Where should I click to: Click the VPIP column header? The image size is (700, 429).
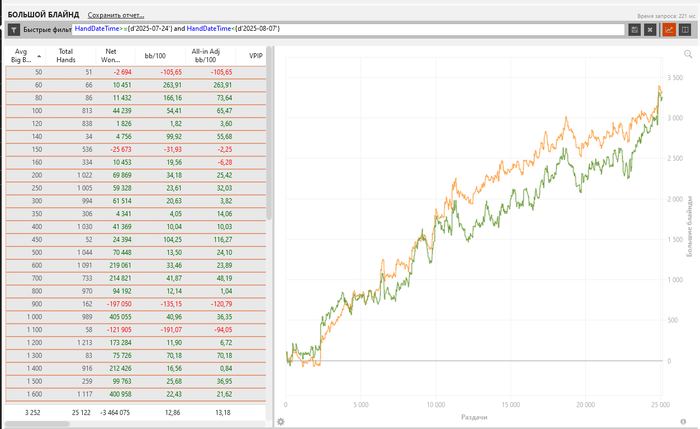click(x=255, y=56)
